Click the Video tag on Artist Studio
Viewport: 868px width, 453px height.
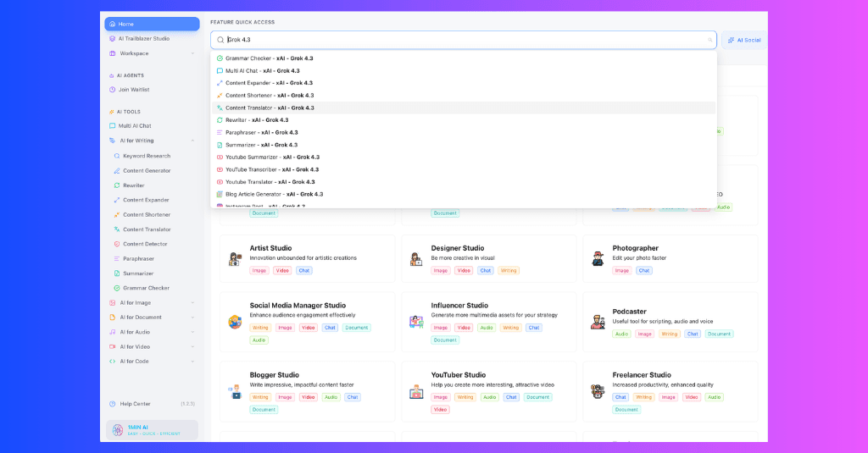tap(282, 270)
